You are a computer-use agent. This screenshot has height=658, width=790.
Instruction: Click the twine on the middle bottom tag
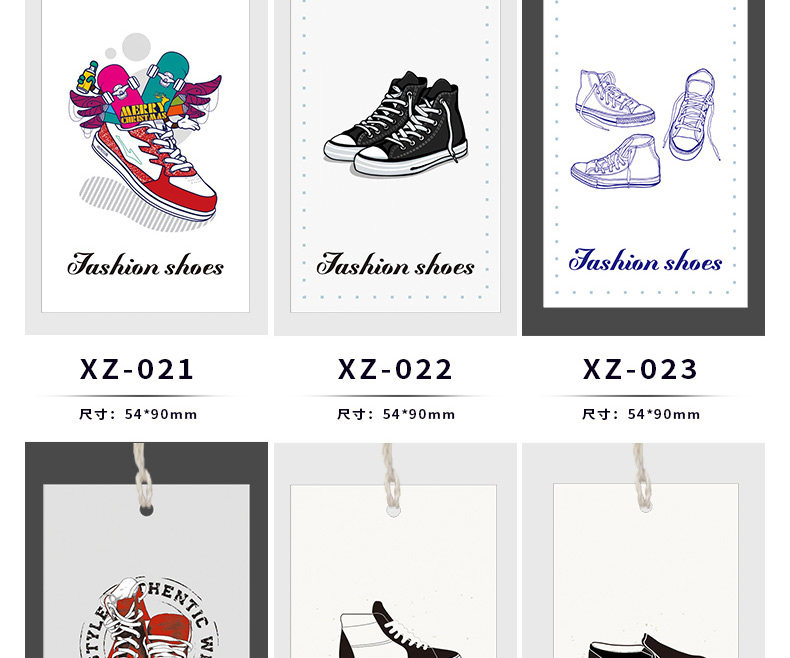[389, 476]
